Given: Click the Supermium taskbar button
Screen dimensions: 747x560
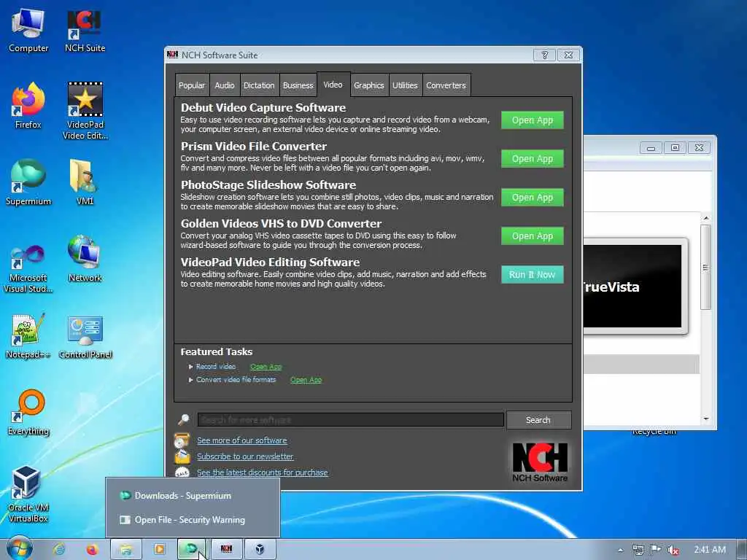Looking at the screenshot, I should [x=192, y=550].
